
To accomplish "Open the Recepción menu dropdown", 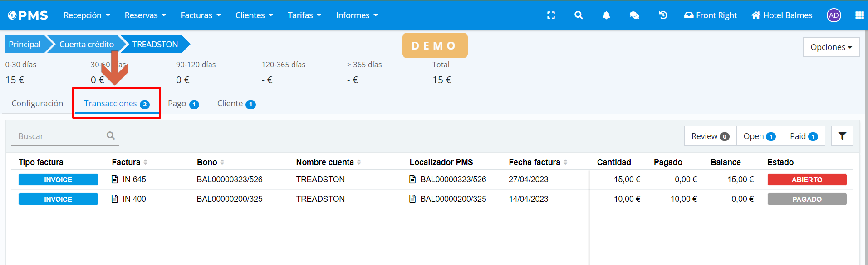I will click(87, 15).
